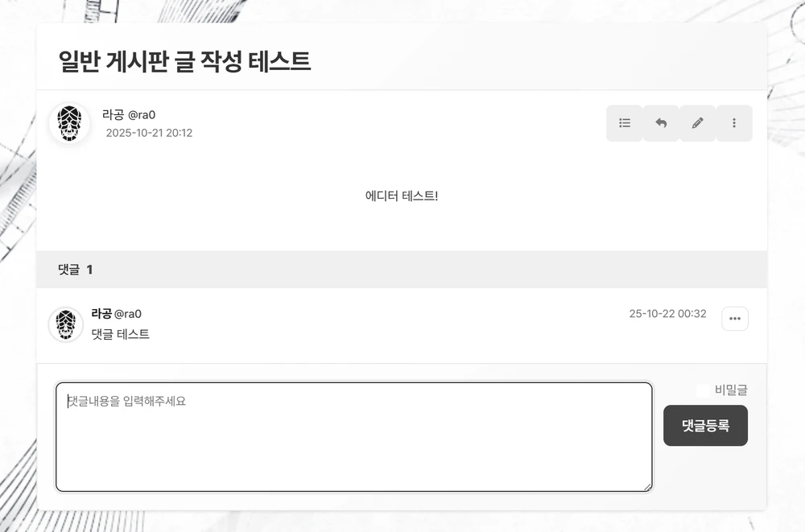Click the author link 라공 @ra0

point(129,114)
